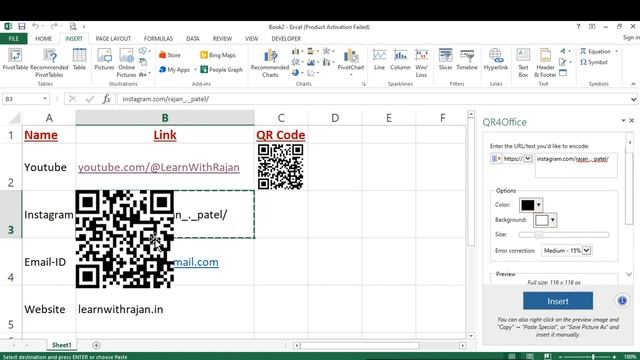Insert Pictures from file
The width and height of the screenshot is (640, 360).
pyautogui.click(x=104, y=60)
